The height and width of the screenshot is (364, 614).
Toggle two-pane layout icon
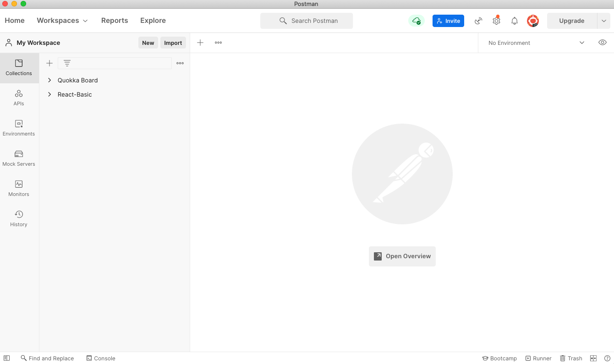tap(593, 359)
